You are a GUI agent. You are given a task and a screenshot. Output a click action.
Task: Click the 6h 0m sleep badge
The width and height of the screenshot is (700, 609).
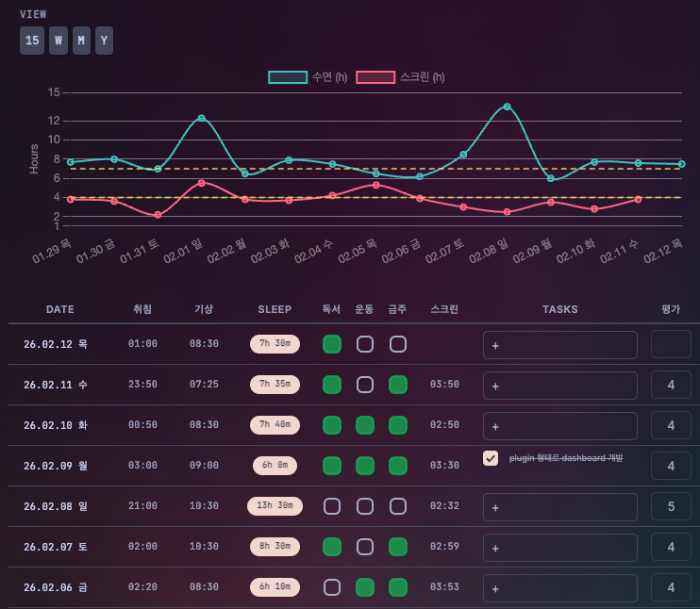click(275, 466)
